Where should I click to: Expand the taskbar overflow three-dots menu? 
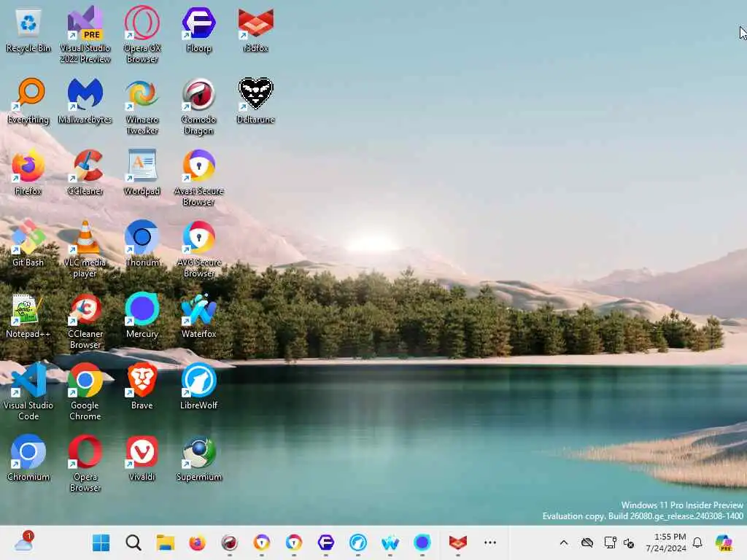(490, 542)
